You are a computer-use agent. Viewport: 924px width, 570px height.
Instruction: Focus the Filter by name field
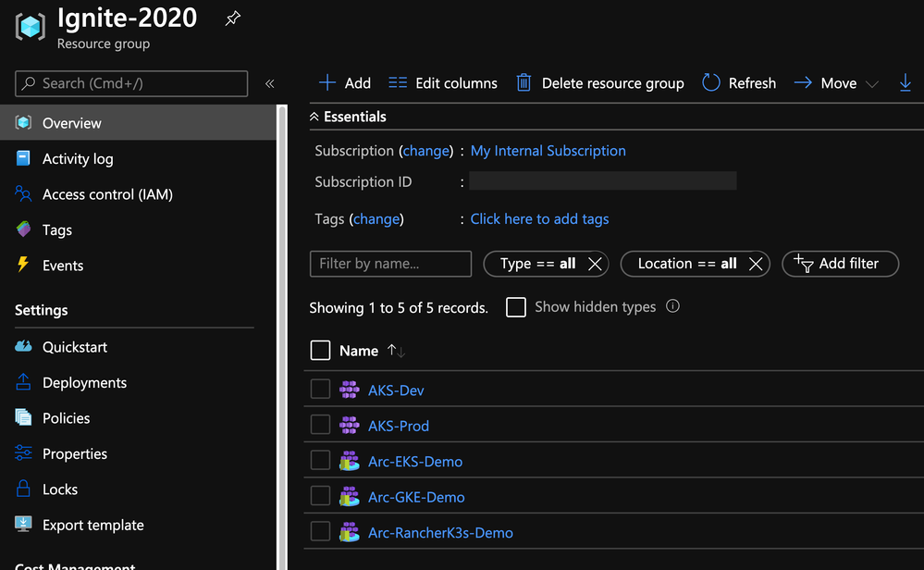[x=390, y=264]
